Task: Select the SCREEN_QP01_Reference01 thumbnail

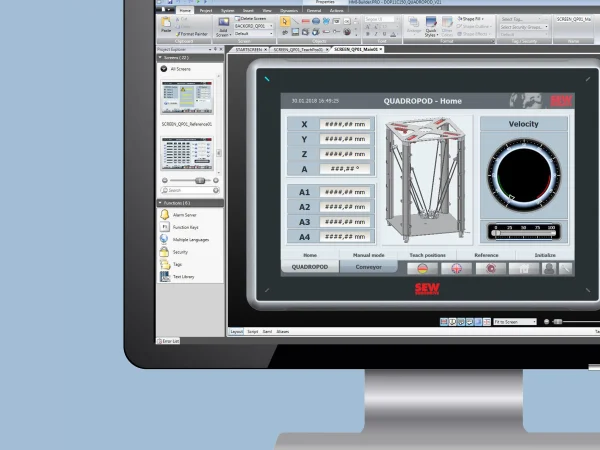Action: (x=187, y=97)
